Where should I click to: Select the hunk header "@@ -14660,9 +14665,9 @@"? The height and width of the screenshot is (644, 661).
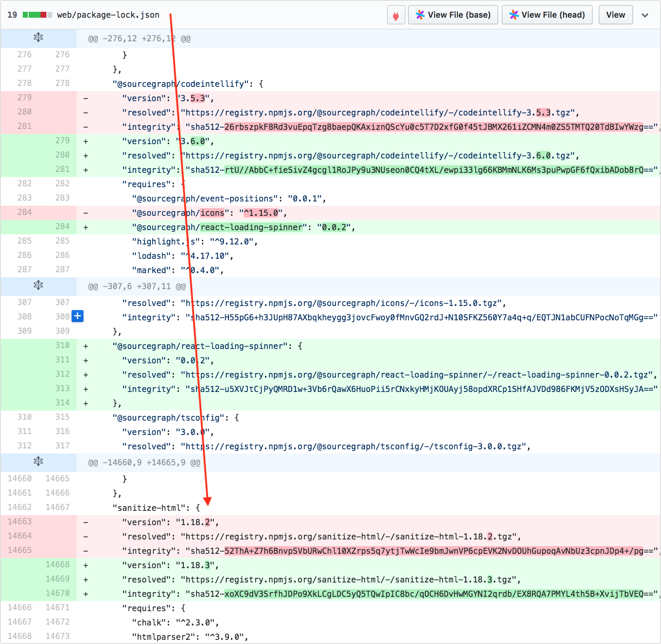tap(144, 463)
